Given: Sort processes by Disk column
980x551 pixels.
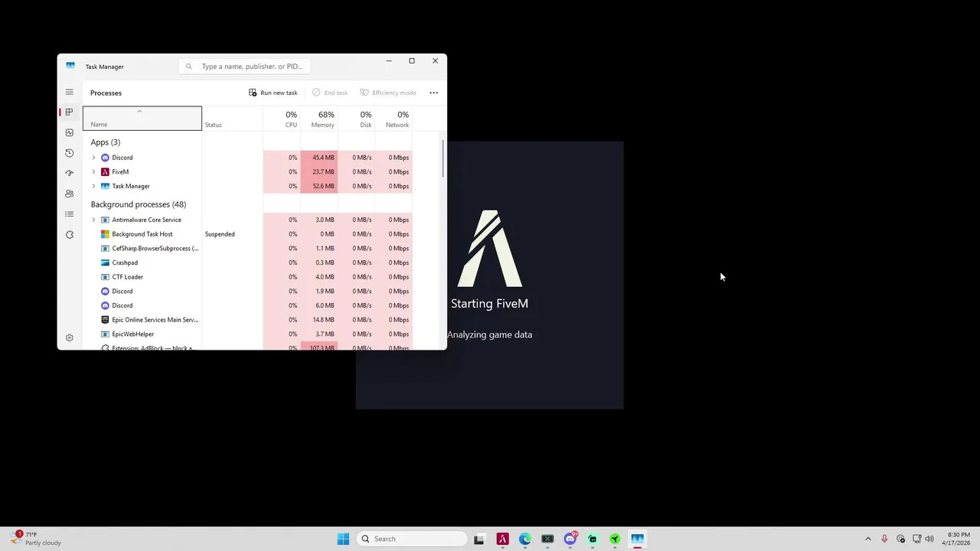Looking at the screenshot, I should click(x=356, y=119).
